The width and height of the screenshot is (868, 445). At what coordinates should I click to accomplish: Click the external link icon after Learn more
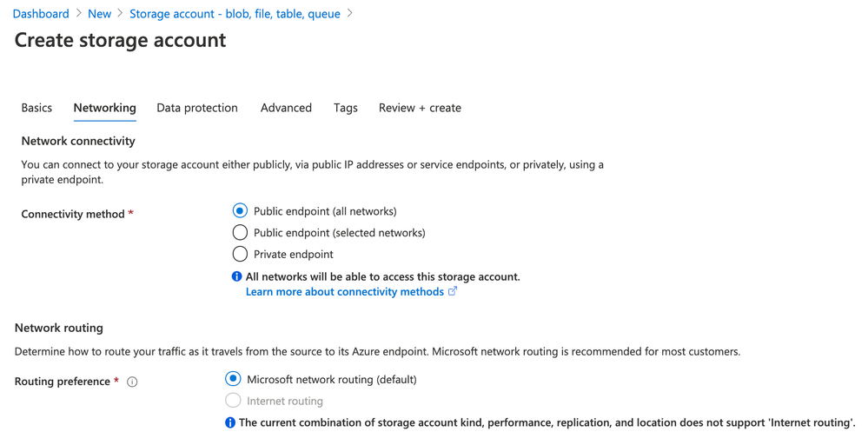coord(453,291)
